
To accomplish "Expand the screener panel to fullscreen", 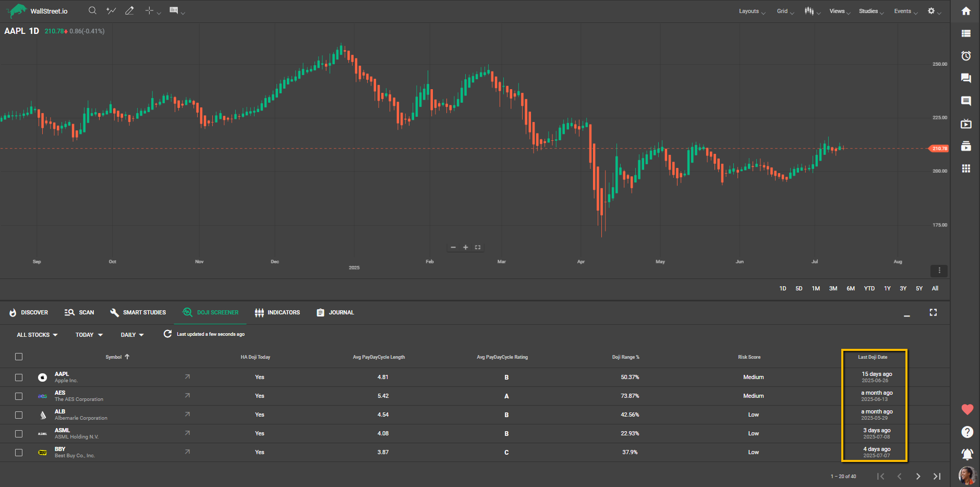I will (x=933, y=312).
